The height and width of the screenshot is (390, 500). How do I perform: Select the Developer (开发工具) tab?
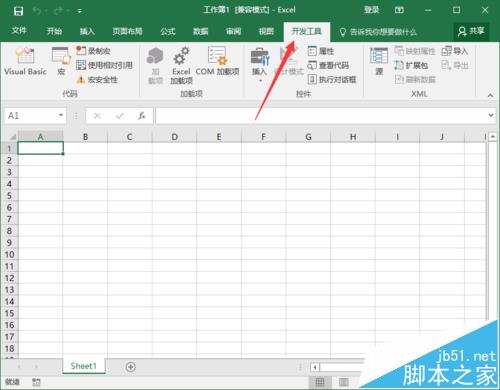click(307, 31)
